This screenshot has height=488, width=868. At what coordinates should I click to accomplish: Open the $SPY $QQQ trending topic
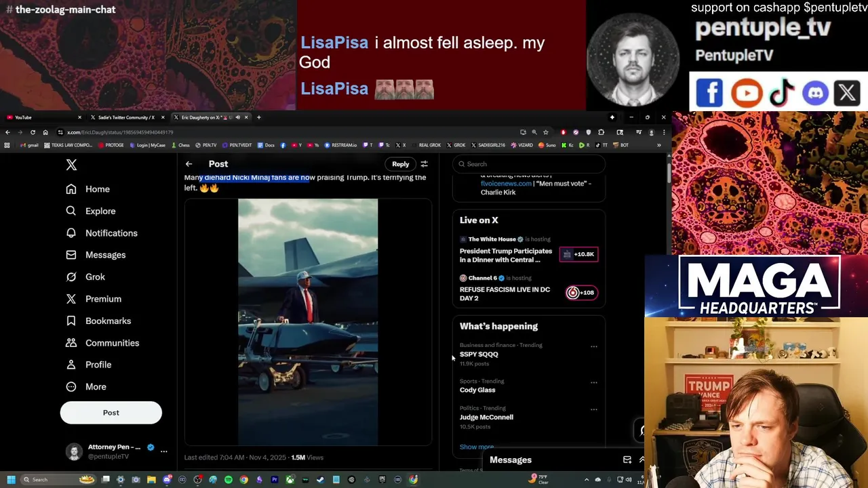click(x=479, y=354)
